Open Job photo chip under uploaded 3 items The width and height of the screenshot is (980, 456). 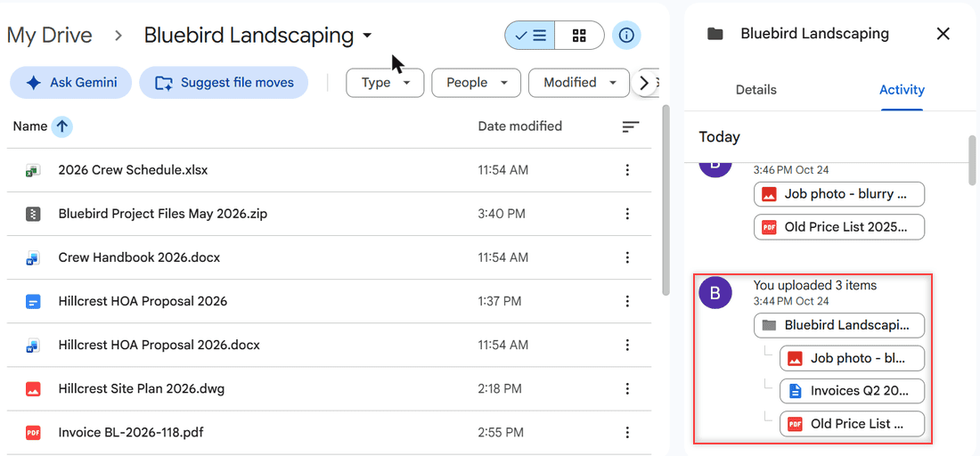click(852, 359)
